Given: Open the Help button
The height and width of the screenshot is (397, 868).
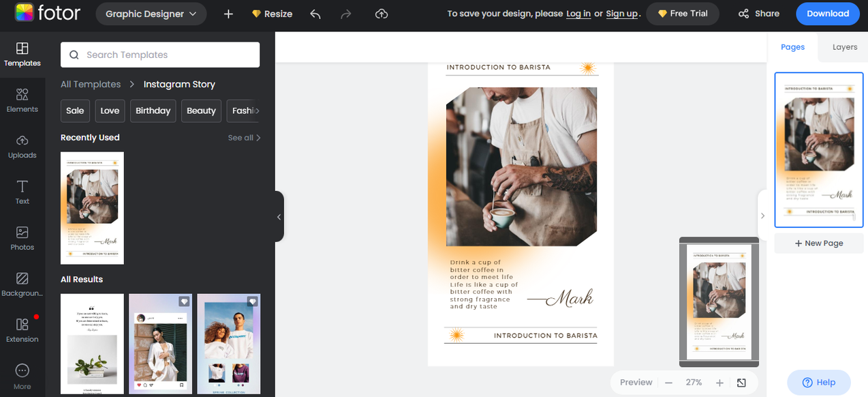Looking at the screenshot, I should click(819, 382).
